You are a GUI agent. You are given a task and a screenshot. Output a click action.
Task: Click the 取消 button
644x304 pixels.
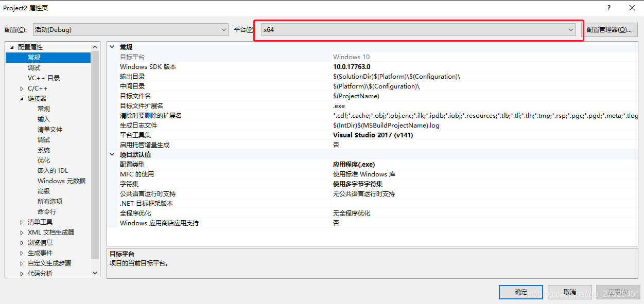(x=569, y=292)
